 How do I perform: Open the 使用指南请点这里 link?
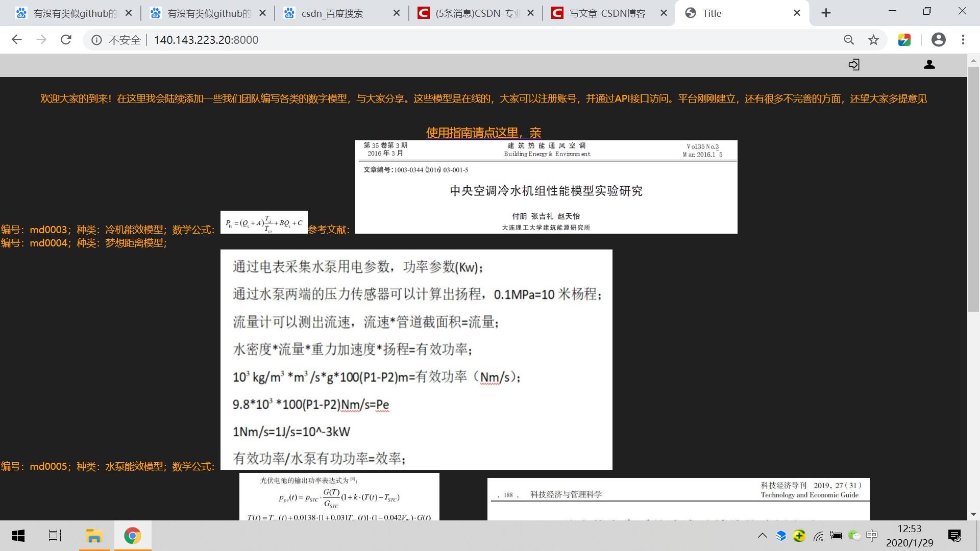tap(483, 133)
